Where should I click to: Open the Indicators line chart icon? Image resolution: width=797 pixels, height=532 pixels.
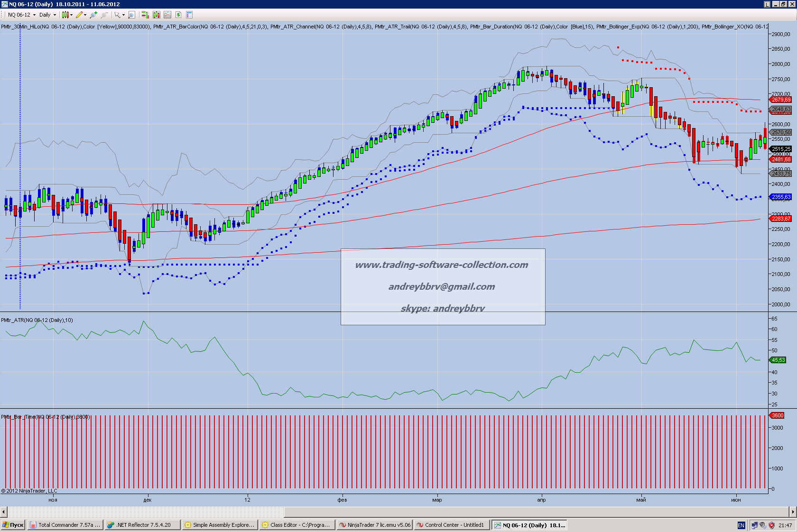pos(167,15)
